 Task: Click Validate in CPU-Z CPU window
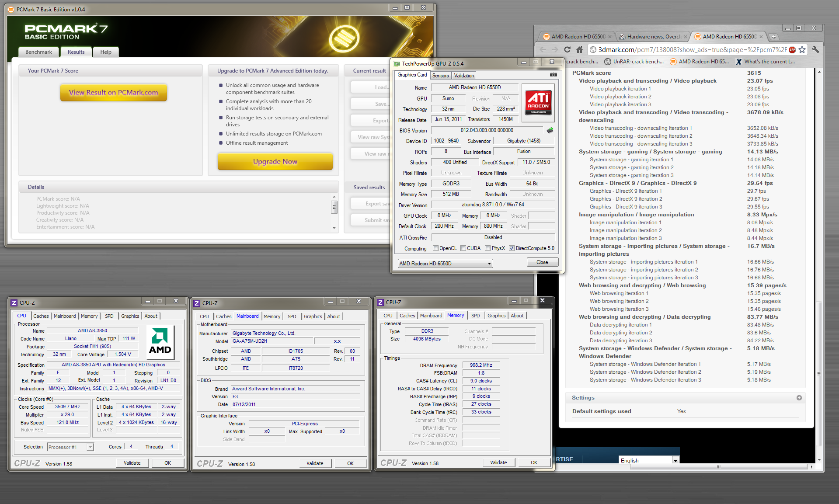coord(132,463)
